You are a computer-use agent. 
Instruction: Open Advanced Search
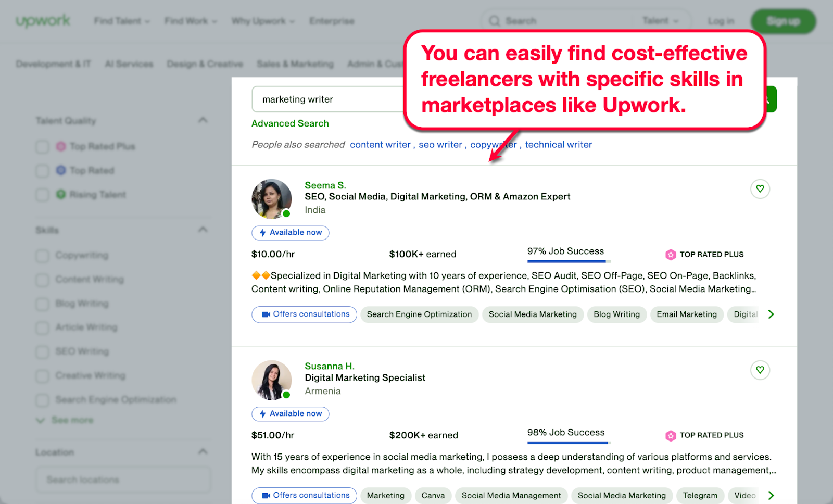pos(290,123)
